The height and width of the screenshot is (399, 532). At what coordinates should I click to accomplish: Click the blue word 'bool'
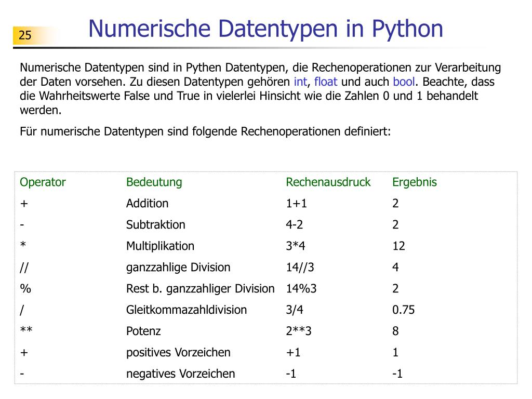pos(404,82)
